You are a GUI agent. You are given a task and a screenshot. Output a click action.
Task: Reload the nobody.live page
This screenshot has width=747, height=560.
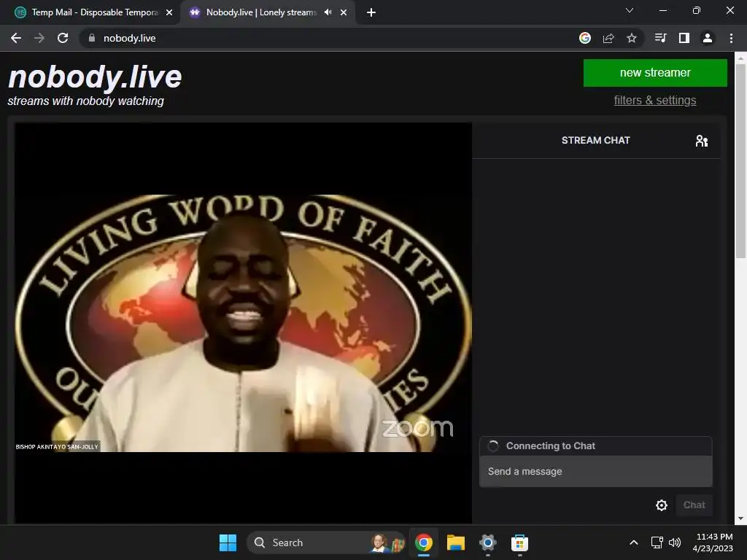pos(63,38)
